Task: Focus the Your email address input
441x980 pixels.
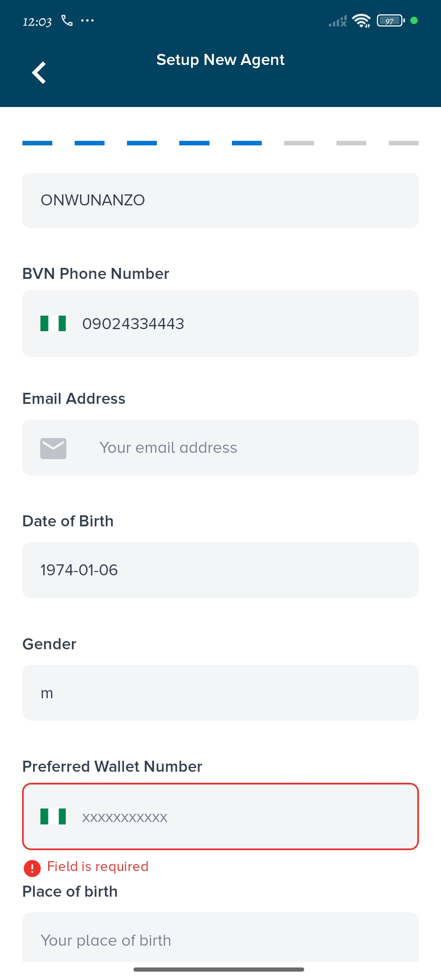Action: tap(245, 448)
